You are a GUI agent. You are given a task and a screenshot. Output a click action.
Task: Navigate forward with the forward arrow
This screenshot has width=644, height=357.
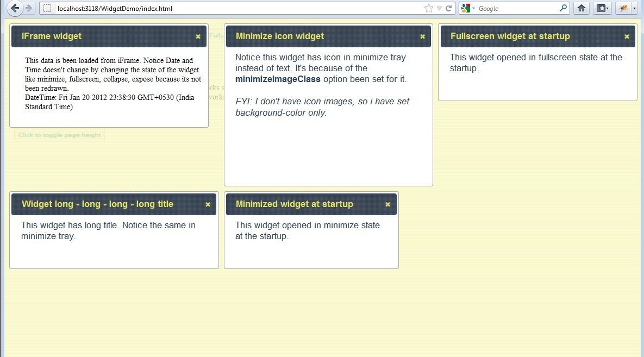coord(27,8)
